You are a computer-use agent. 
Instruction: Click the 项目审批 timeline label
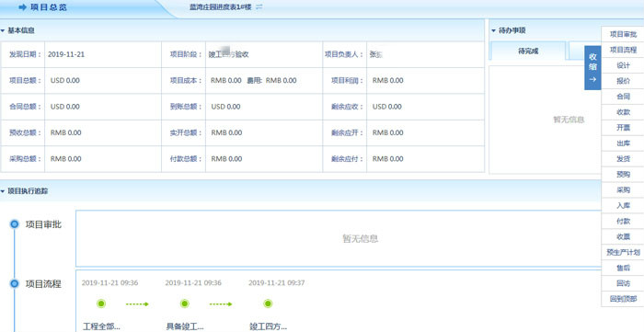pos(43,224)
